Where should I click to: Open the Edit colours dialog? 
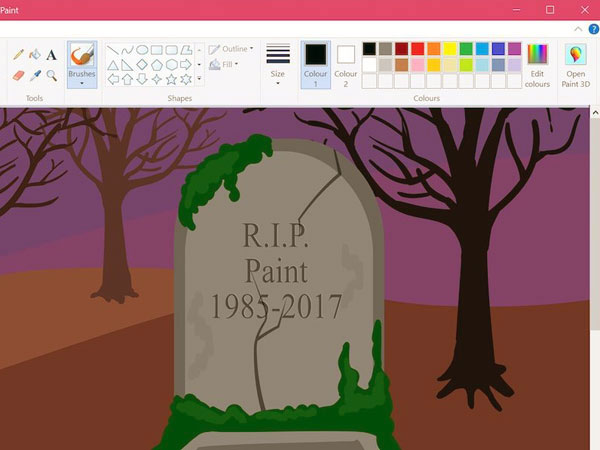point(537,66)
